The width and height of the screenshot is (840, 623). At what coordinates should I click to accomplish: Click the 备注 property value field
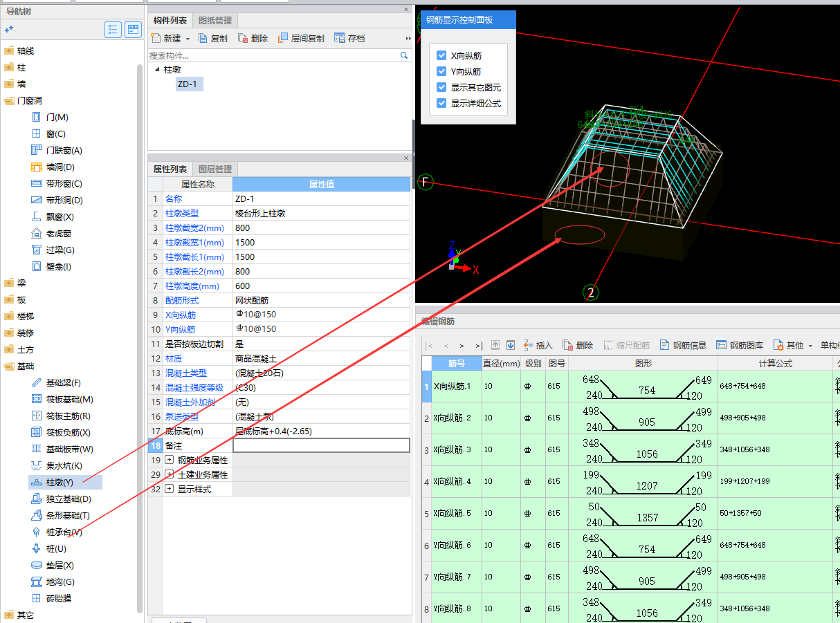click(x=321, y=446)
